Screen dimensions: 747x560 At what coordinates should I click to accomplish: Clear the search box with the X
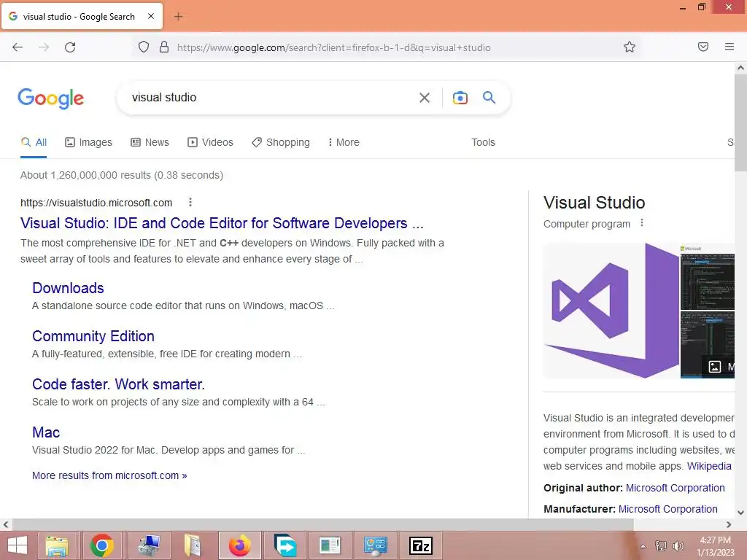(425, 98)
